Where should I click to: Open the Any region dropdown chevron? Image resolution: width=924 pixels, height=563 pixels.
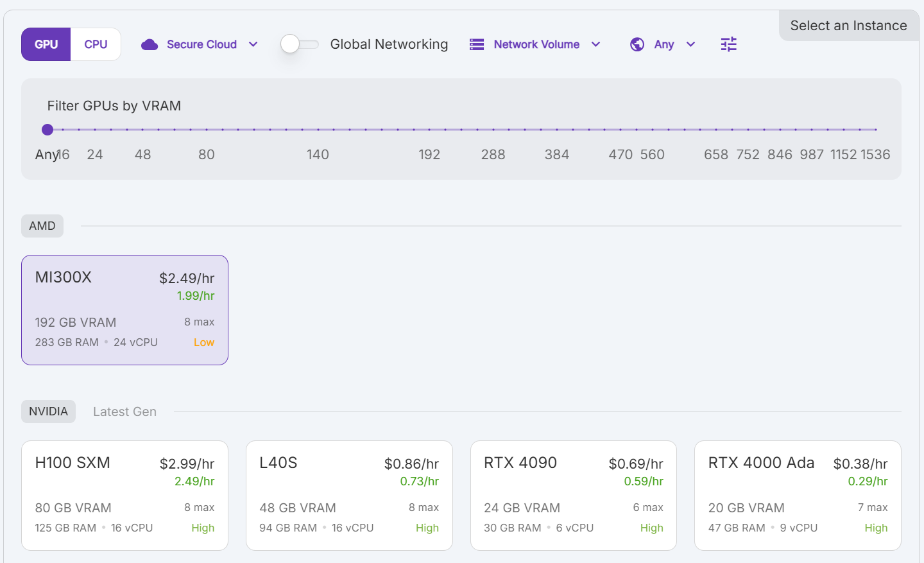point(691,44)
